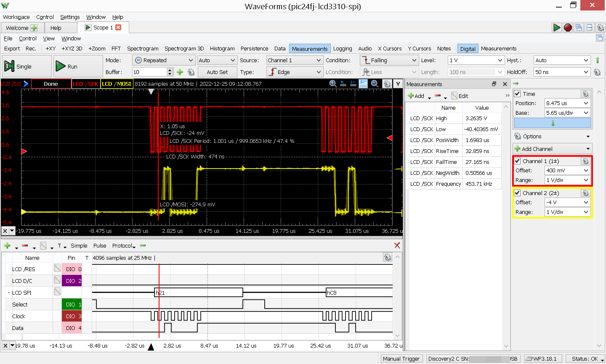Open the gear settings in the scope plot toolbar
606x364 pixels.
387,84
